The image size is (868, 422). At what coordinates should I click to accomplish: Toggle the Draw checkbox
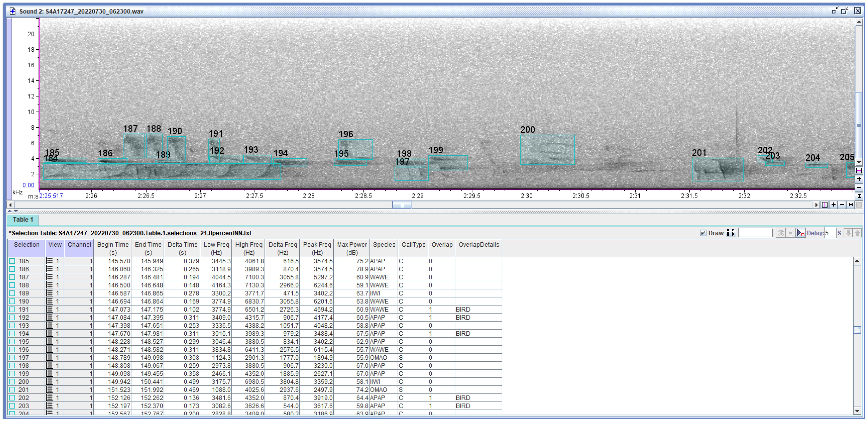point(703,233)
